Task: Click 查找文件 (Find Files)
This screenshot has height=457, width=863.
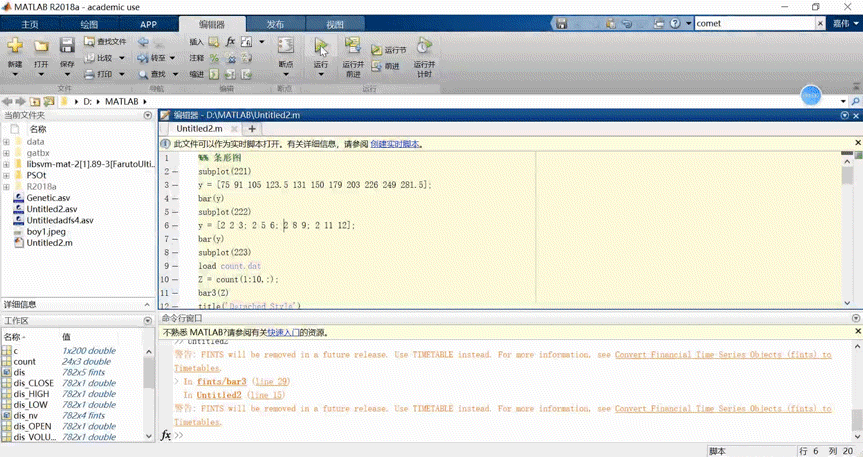Action: click(x=105, y=41)
